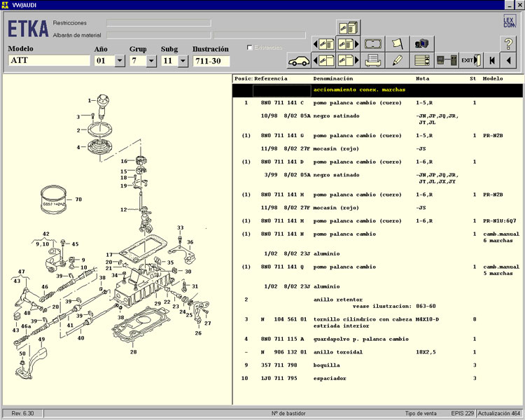Viewport: 525px width, 420px height.
Task: Click header 'accionamiento conex. marchas'
Action: click(x=359, y=90)
